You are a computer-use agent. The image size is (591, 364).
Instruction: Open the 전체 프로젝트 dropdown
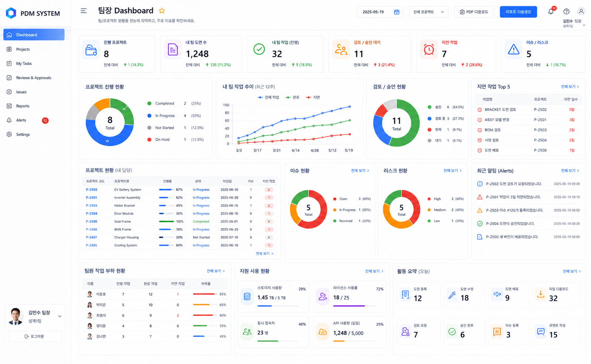(429, 12)
